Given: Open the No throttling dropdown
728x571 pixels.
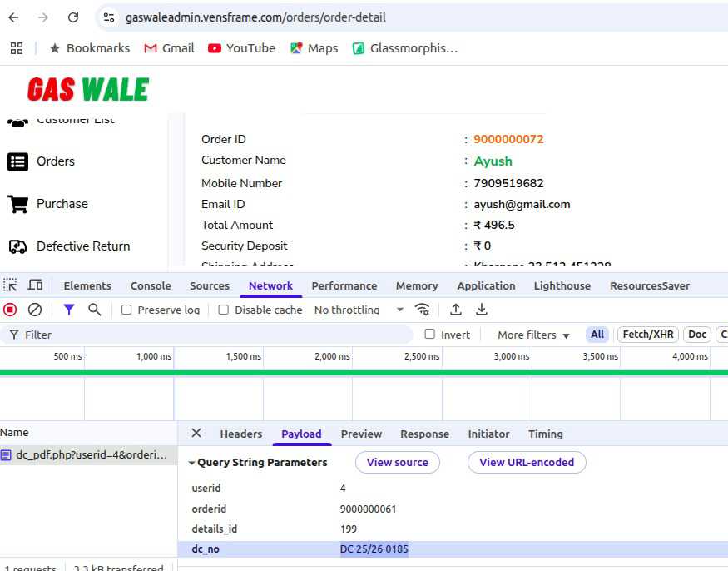Looking at the screenshot, I should pos(359,310).
